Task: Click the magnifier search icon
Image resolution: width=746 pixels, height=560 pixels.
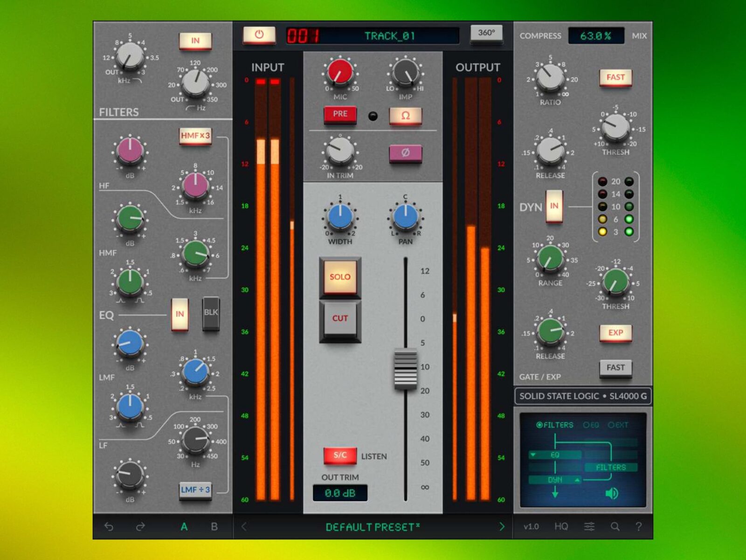Action: click(615, 526)
